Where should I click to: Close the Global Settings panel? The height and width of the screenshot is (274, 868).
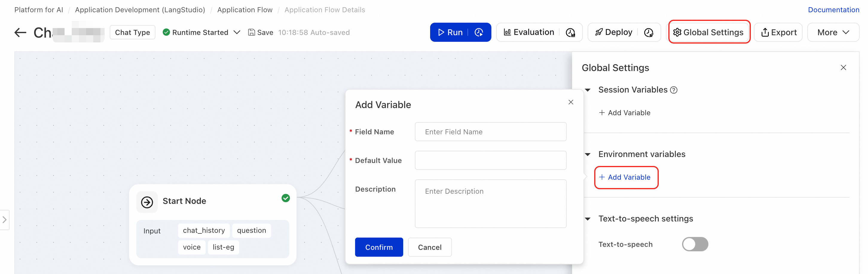pos(843,68)
